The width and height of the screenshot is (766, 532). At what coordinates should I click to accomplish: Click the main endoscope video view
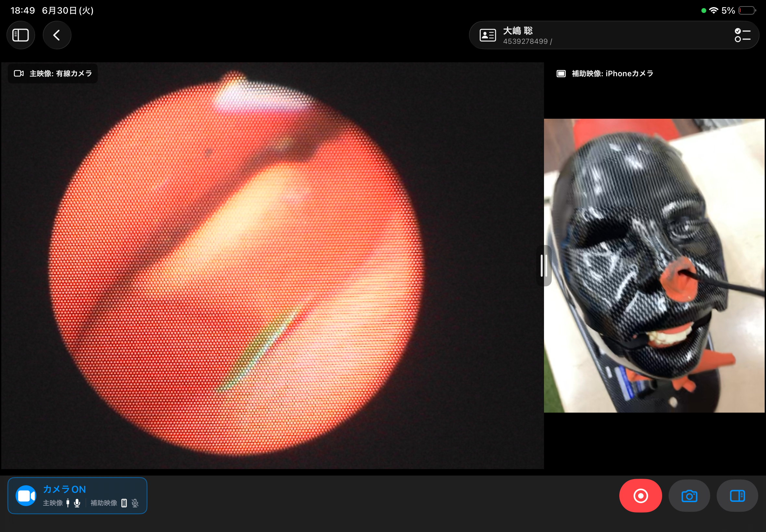tap(272, 266)
